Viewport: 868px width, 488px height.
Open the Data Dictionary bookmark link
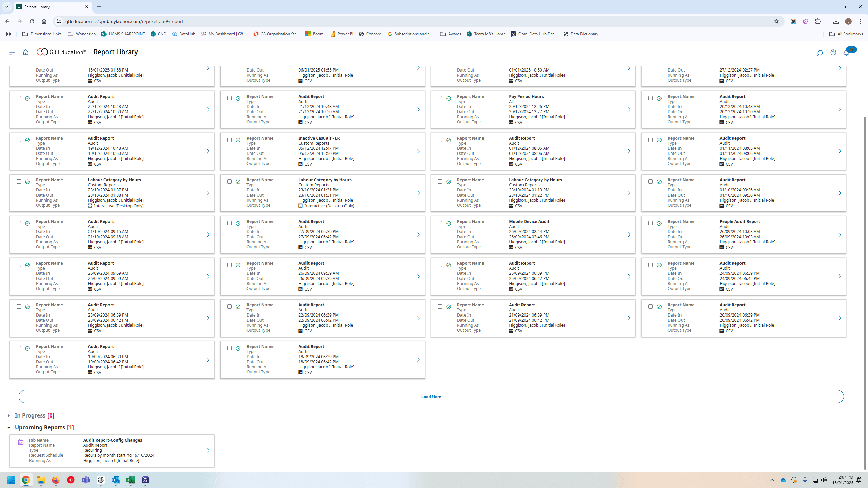pyautogui.click(x=581, y=34)
